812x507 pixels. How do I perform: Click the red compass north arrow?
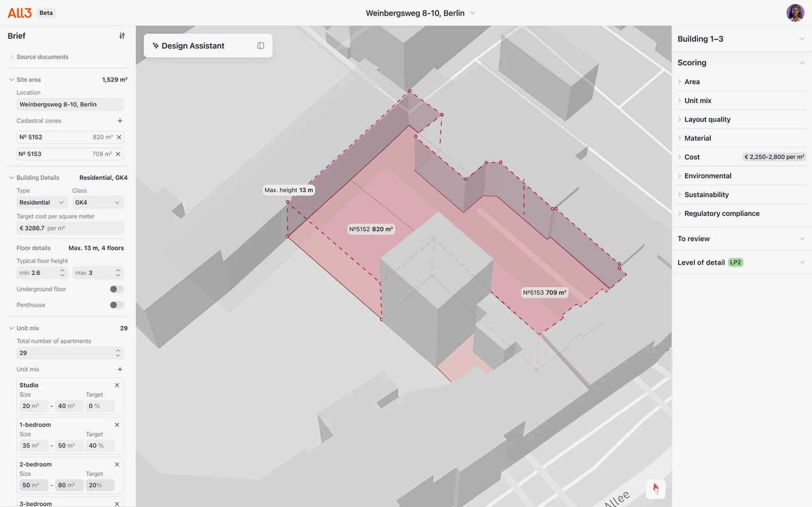point(655,489)
